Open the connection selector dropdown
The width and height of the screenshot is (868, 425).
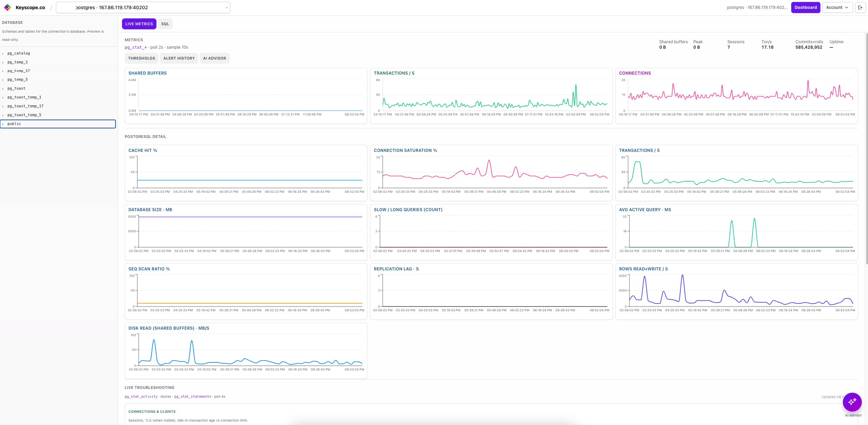(143, 7)
